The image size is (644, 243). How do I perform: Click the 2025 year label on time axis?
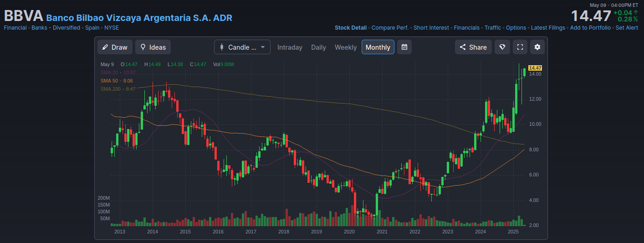click(x=513, y=232)
